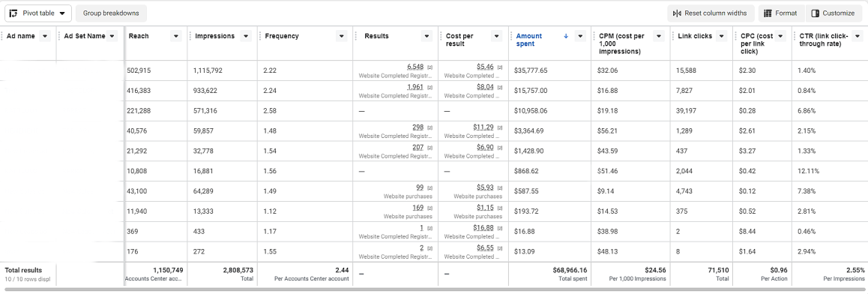
Task: Open the CPC column dropdown arrow
Action: coord(780,36)
